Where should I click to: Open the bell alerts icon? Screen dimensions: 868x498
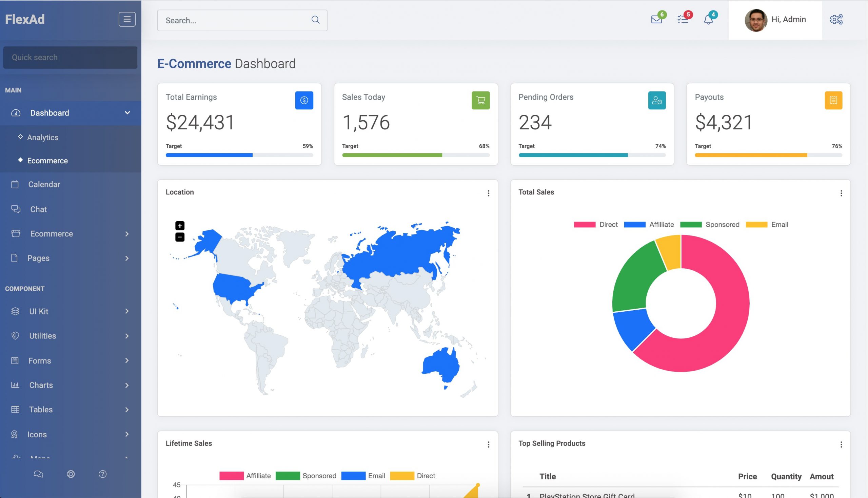tap(709, 20)
